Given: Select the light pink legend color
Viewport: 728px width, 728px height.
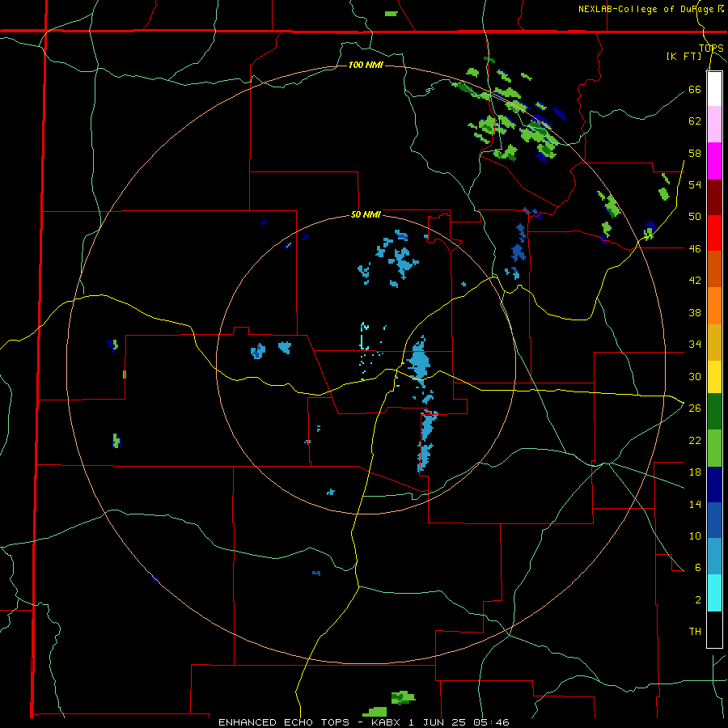Looking at the screenshot, I should point(714,125).
